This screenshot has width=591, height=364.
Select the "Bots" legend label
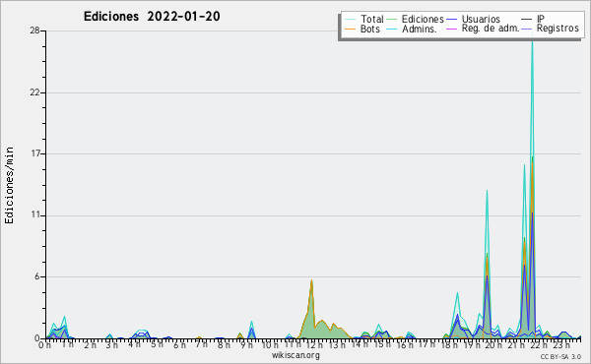370,29
